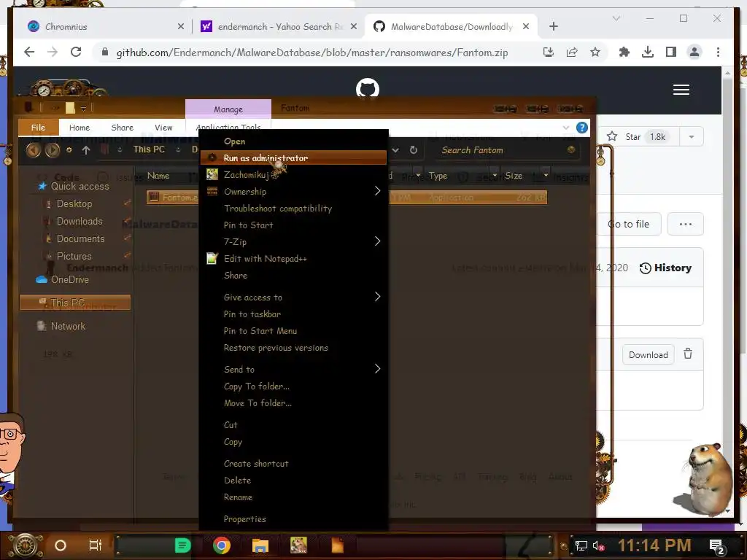The image size is (747, 560).
Task: Expand the Ownership submenu arrow
Action: (x=377, y=191)
